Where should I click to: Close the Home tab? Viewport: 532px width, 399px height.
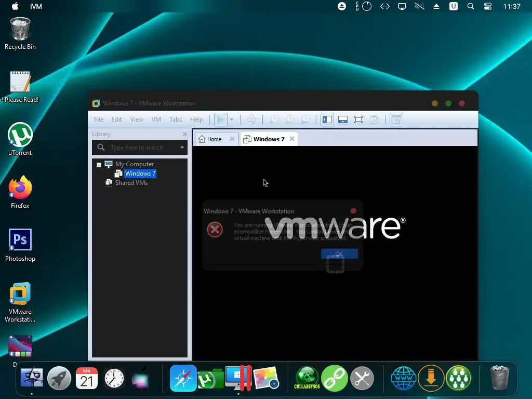click(232, 139)
